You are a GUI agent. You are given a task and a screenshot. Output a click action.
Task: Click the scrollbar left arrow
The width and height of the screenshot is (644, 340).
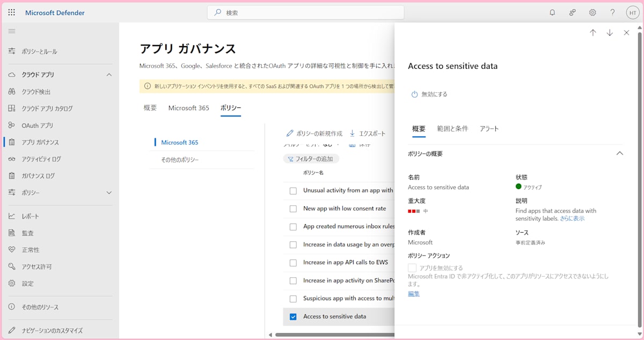[270, 335]
